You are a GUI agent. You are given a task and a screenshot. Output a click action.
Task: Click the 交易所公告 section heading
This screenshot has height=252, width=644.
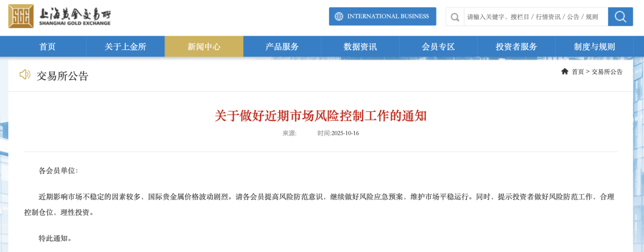(x=63, y=76)
